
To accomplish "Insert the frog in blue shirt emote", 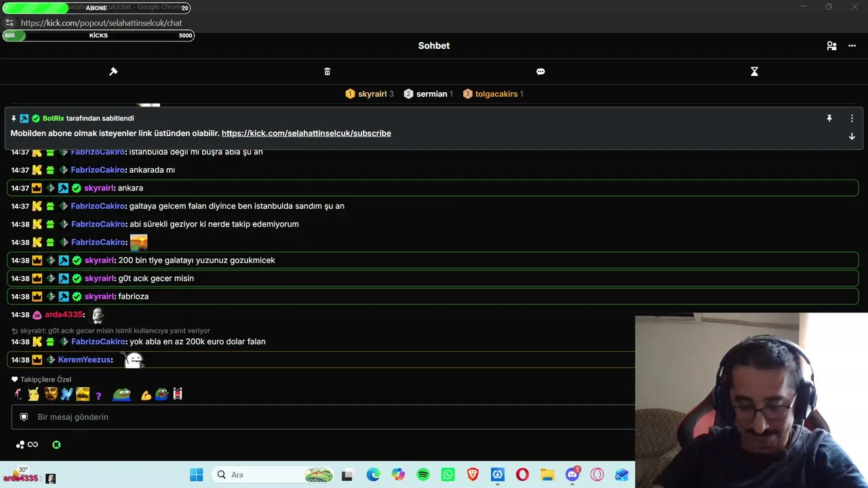I will coord(161,394).
